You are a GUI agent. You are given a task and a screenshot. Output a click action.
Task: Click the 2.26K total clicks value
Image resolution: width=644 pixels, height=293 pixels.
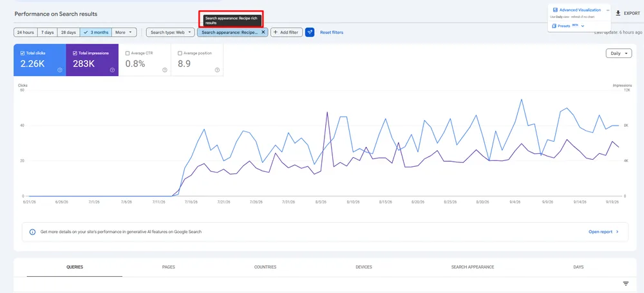pyautogui.click(x=32, y=64)
